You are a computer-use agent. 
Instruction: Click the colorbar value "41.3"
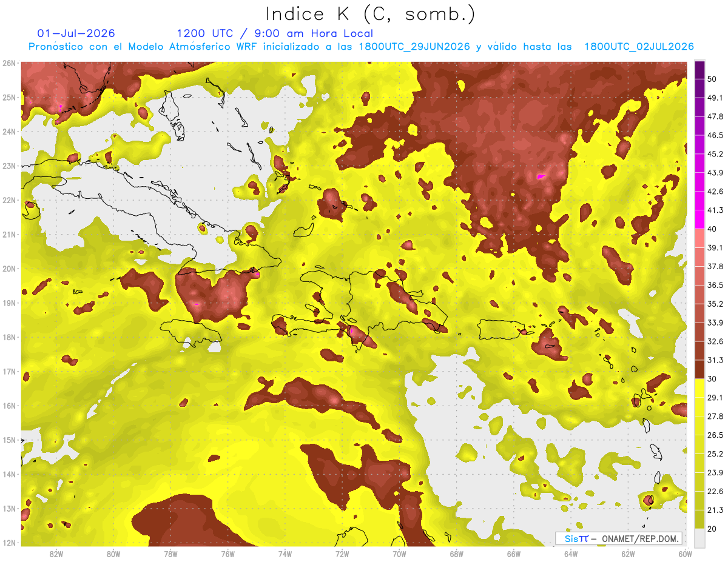click(x=715, y=210)
